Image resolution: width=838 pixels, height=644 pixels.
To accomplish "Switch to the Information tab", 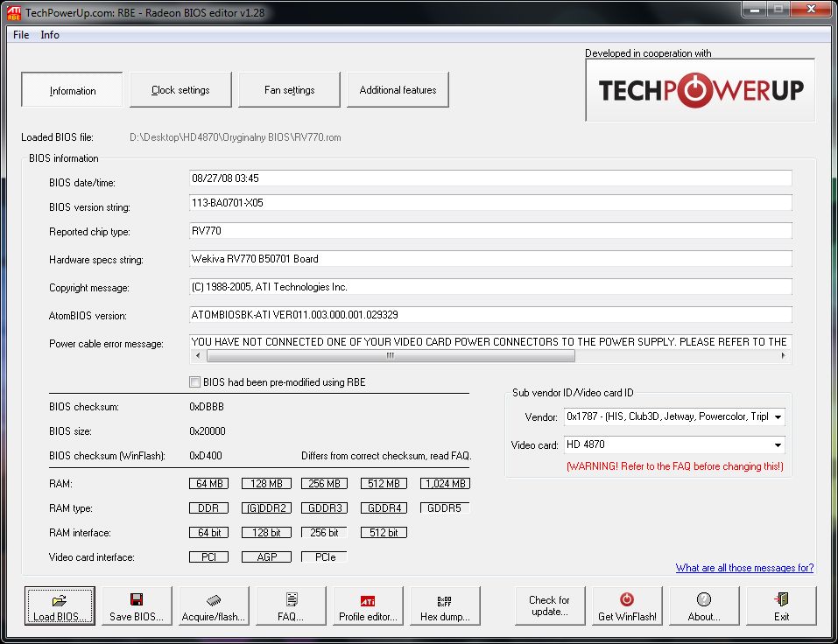I will point(72,90).
